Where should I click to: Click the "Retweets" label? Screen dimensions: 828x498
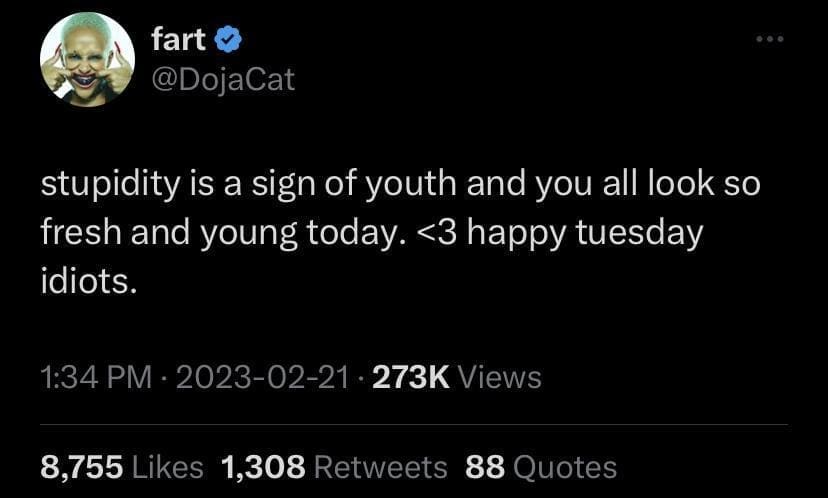click(x=380, y=466)
